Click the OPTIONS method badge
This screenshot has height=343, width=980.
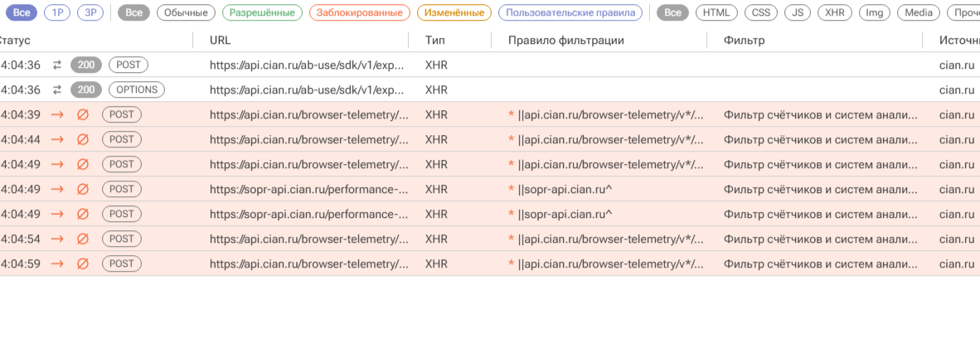point(137,89)
